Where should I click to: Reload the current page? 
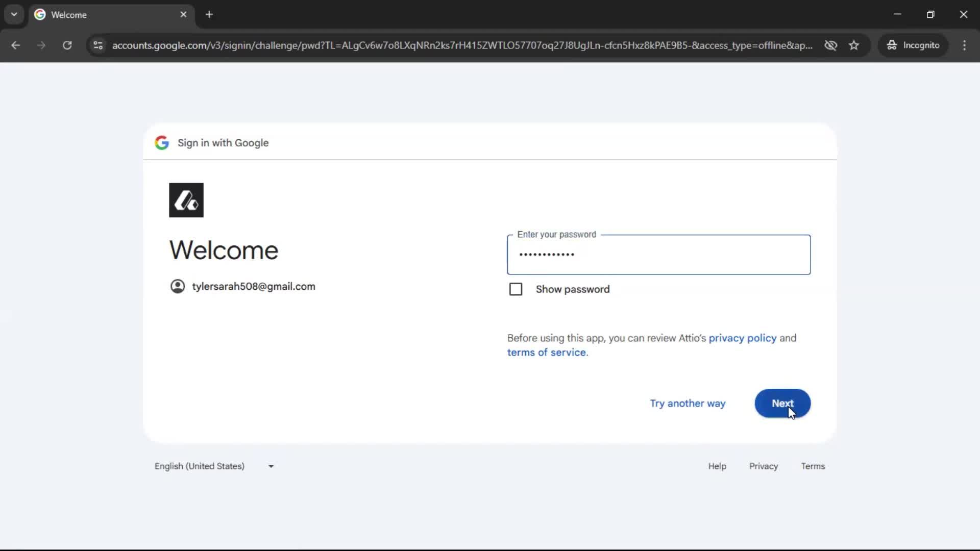[67, 45]
